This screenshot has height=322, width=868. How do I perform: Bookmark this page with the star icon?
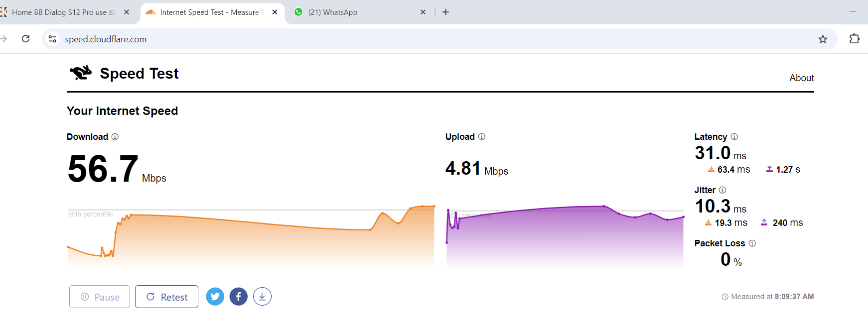click(x=823, y=39)
